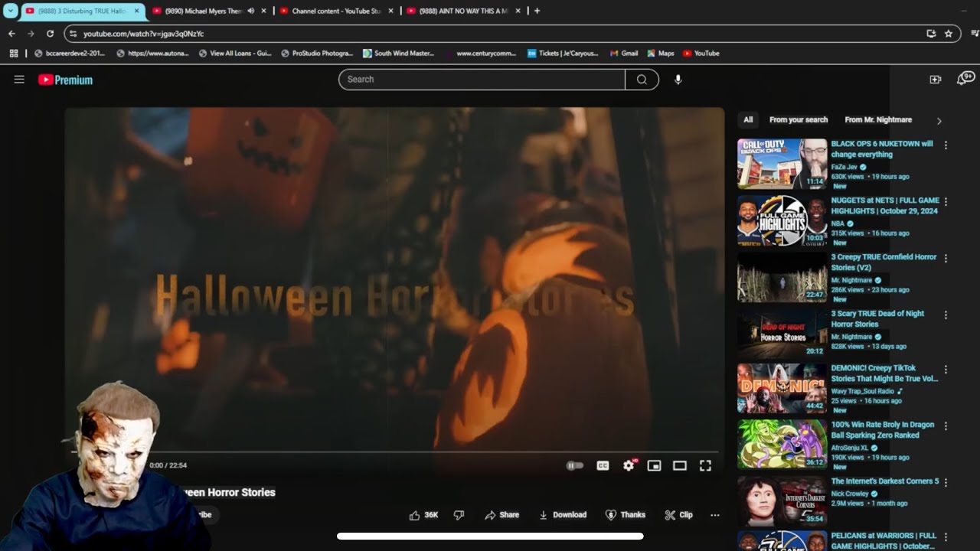Click the Share button
This screenshot has width=980, height=551.
pyautogui.click(x=502, y=515)
